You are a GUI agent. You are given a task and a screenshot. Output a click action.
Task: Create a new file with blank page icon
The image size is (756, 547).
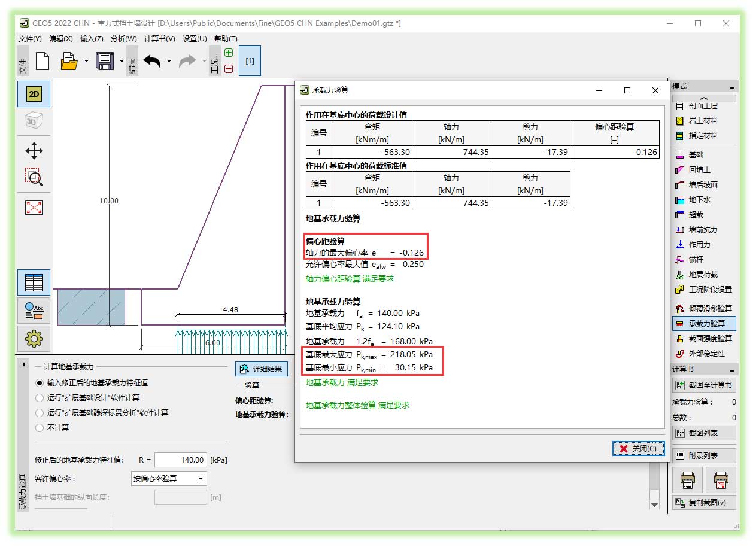[x=42, y=61]
